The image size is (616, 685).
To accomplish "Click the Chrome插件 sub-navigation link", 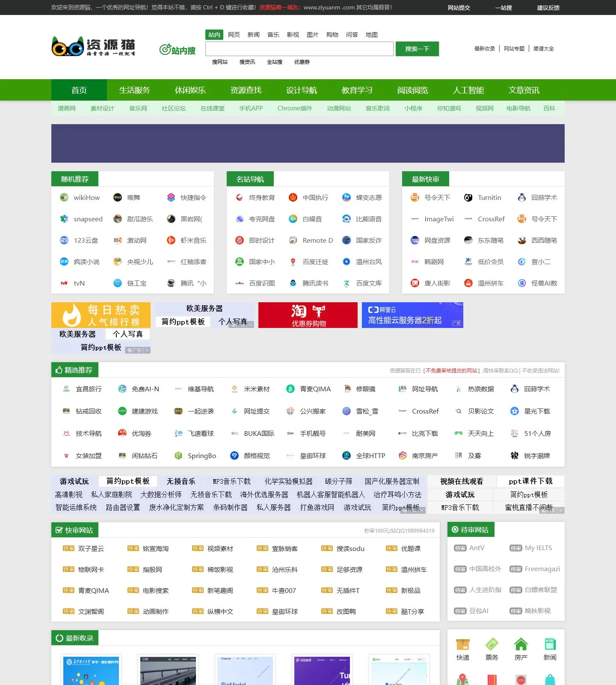I will 295,108.
